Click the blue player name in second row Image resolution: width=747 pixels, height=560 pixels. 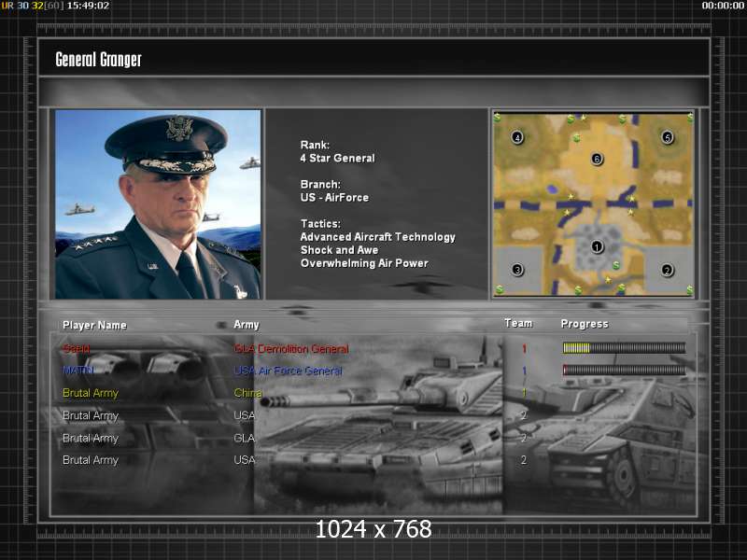coord(78,370)
